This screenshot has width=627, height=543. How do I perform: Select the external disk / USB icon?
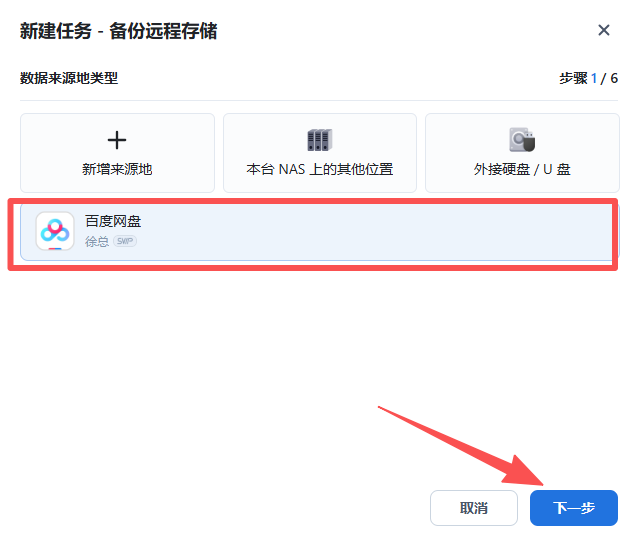click(x=522, y=140)
